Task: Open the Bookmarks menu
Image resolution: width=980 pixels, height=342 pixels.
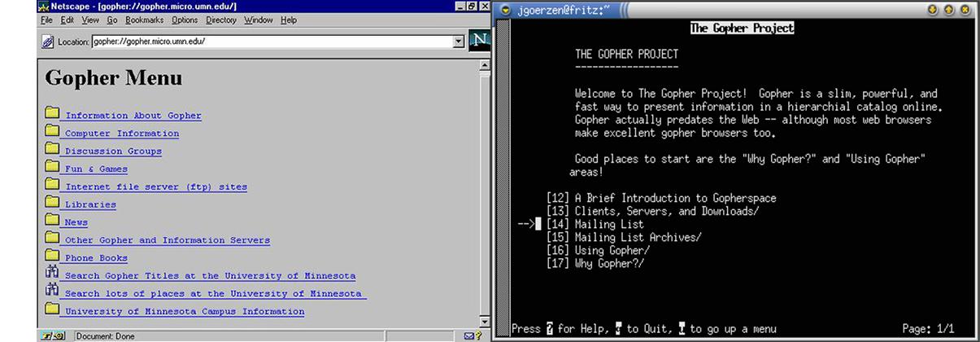Action: [142, 20]
